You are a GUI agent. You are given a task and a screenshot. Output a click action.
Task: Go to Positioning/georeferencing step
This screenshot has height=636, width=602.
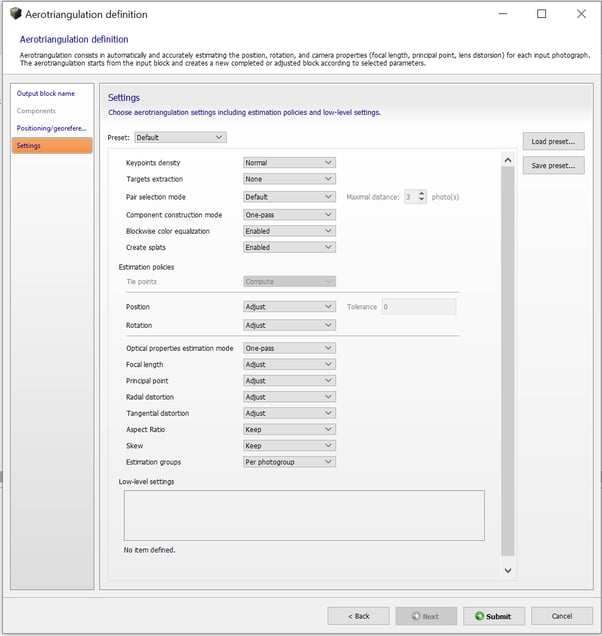52,128
